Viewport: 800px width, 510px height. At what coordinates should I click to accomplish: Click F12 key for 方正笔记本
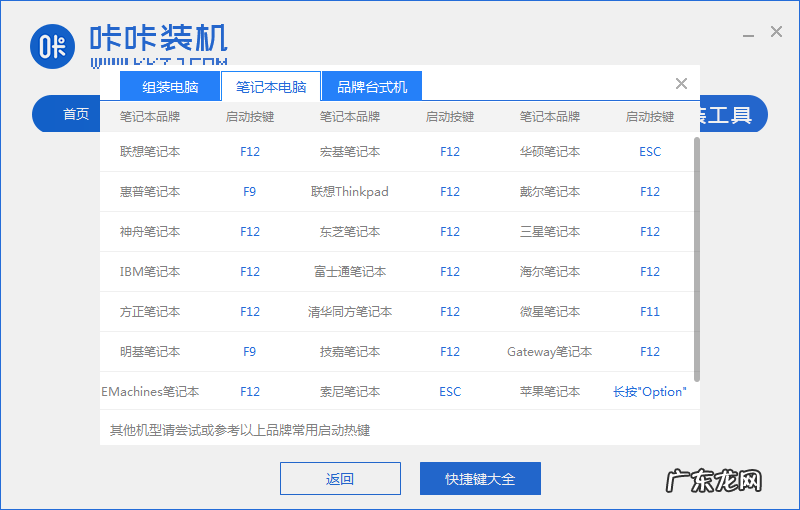click(x=250, y=312)
